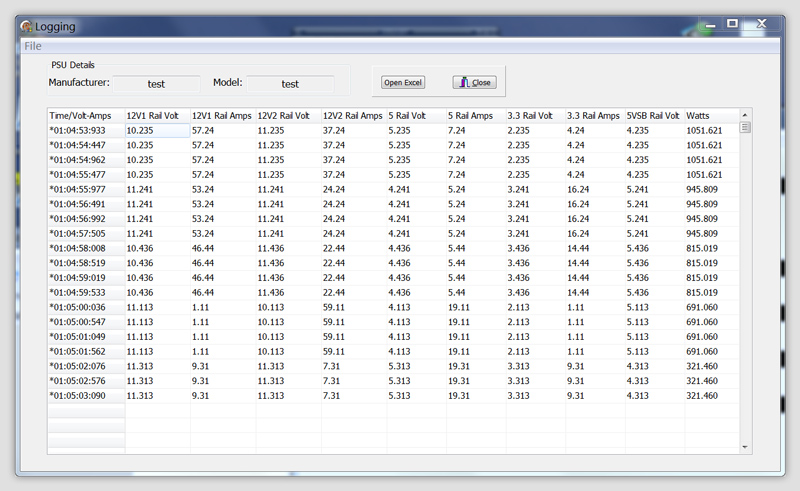Click the Close button with icon
This screenshot has height=491, width=800.
[x=474, y=82]
